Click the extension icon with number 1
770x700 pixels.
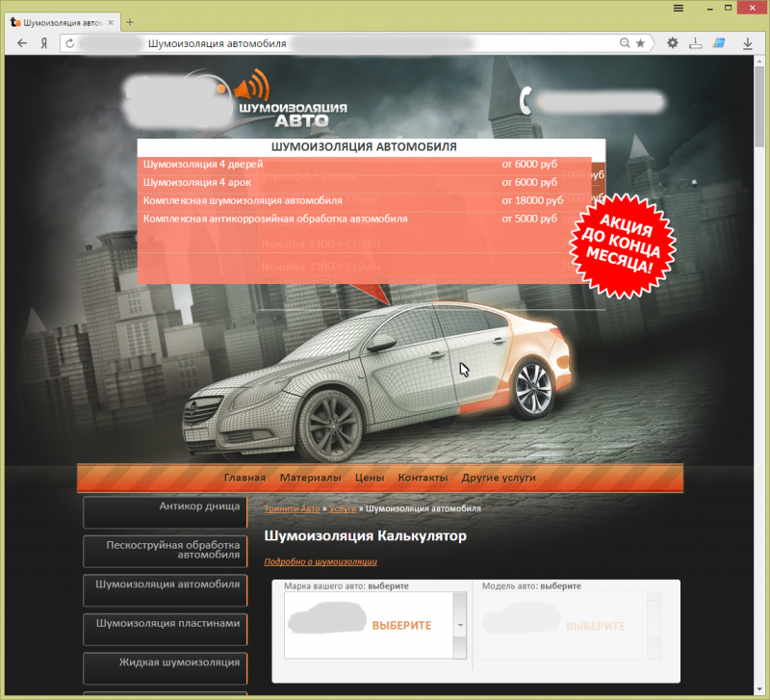point(695,43)
